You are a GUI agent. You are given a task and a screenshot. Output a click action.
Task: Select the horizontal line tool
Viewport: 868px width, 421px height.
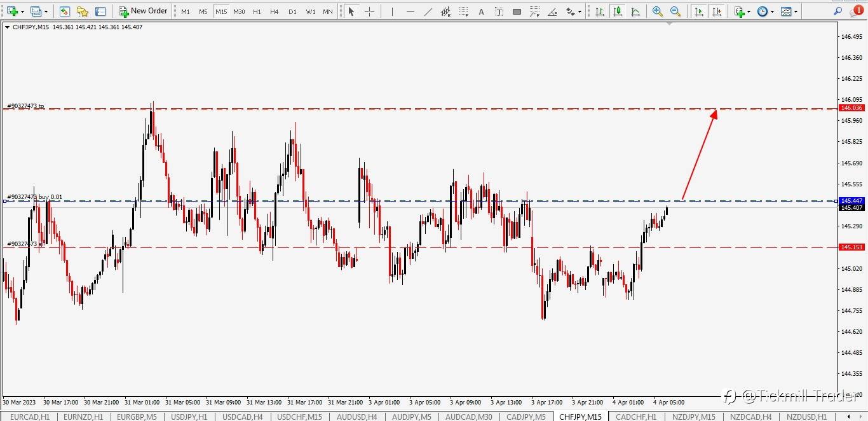point(410,11)
